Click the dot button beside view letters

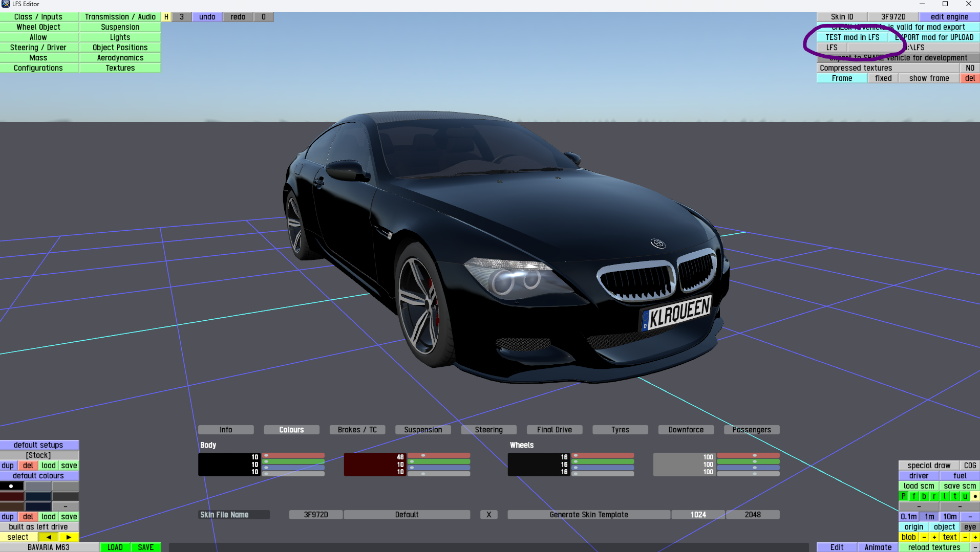975,496
